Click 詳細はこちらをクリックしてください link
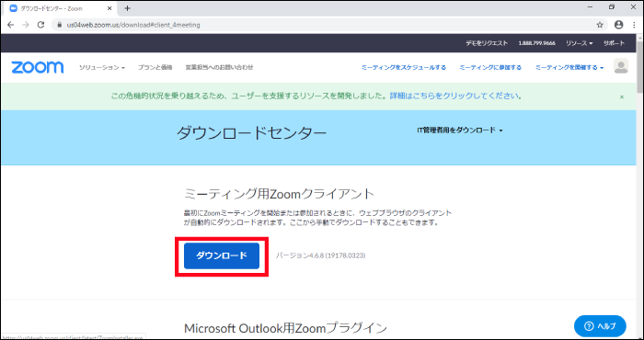 pyautogui.click(x=455, y=96)
